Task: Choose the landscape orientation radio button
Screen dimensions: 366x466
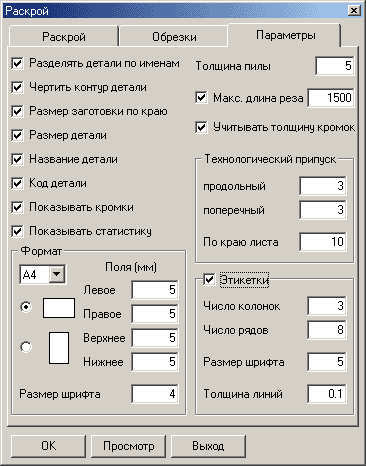Action: point(26,307)
